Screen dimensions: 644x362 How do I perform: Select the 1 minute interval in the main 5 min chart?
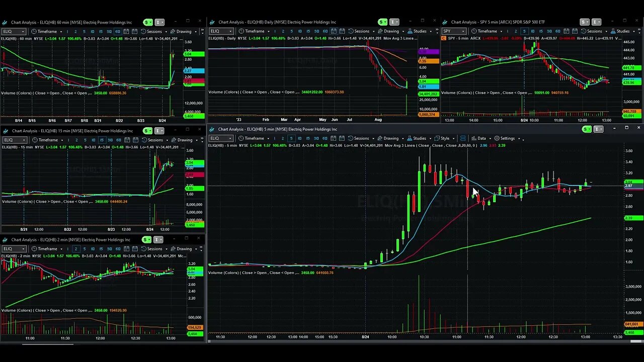pyautogui.click(x=274, y=138)
